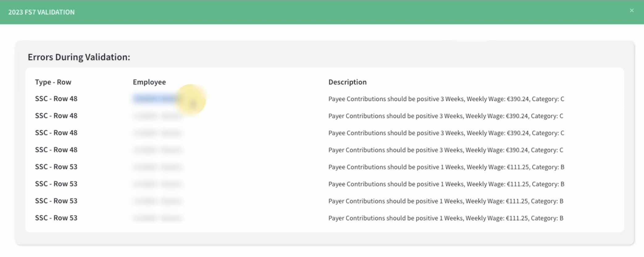Open first Payee Contributions €111.25 description

[x=446, y=167]
